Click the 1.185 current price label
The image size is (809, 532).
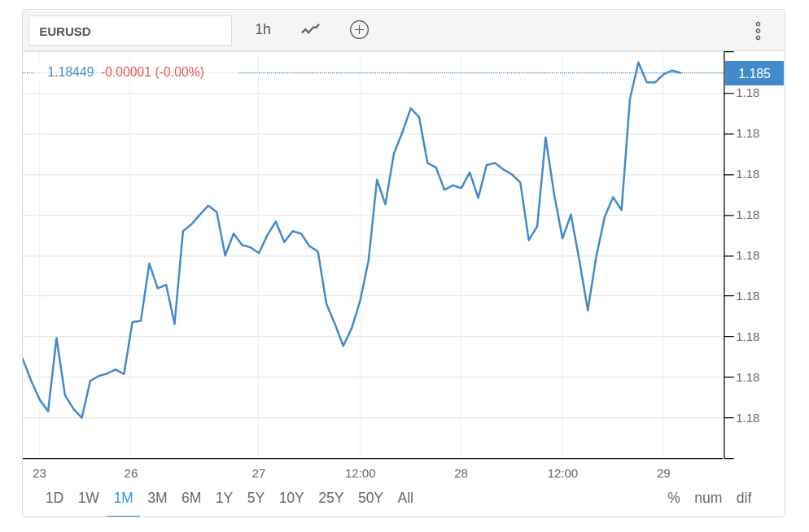(x=754, y=73)
